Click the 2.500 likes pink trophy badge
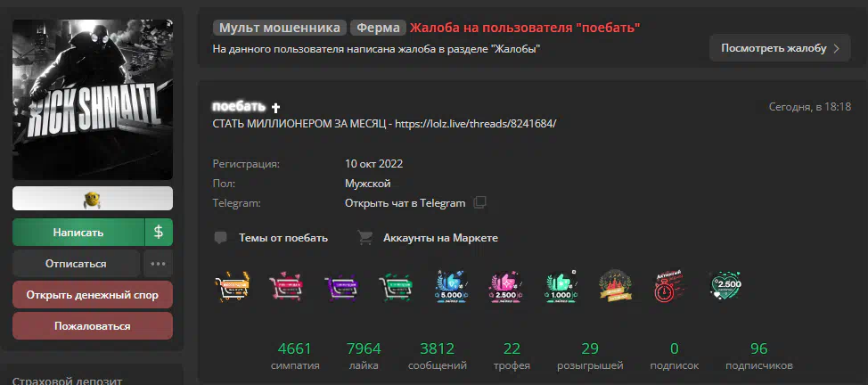868x385 pixels. click(x=505, y=286)
